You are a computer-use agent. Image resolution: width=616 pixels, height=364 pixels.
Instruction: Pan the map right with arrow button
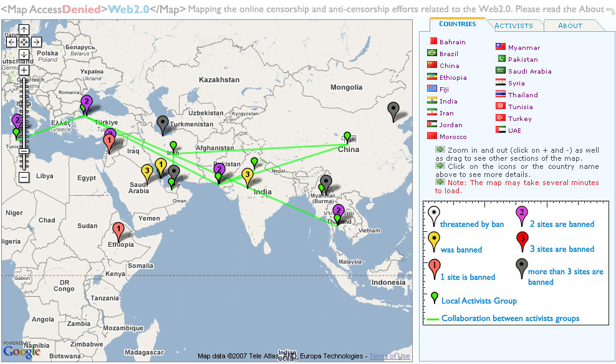(36, 42)
